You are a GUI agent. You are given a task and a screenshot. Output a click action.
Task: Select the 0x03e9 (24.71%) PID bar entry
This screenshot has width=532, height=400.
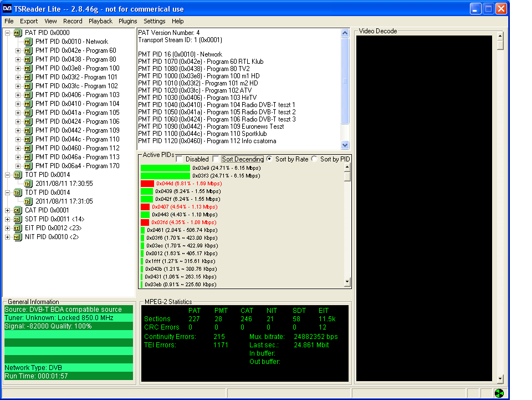pos(201,168)
